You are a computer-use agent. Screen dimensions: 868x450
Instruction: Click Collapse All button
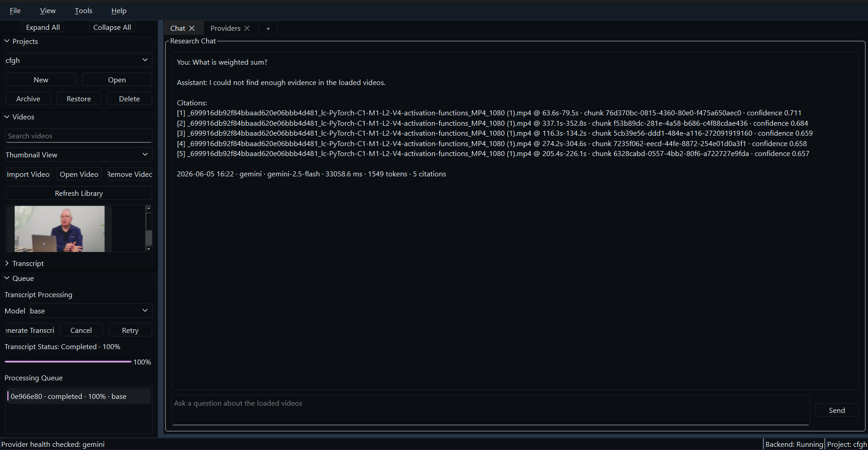pyautogui.click(x=112, y=27)
